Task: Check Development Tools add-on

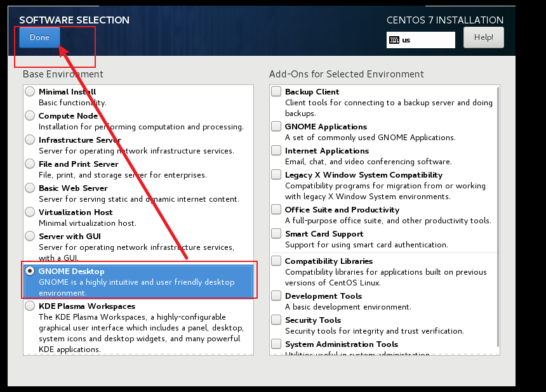Action: [x=276, y=296]
